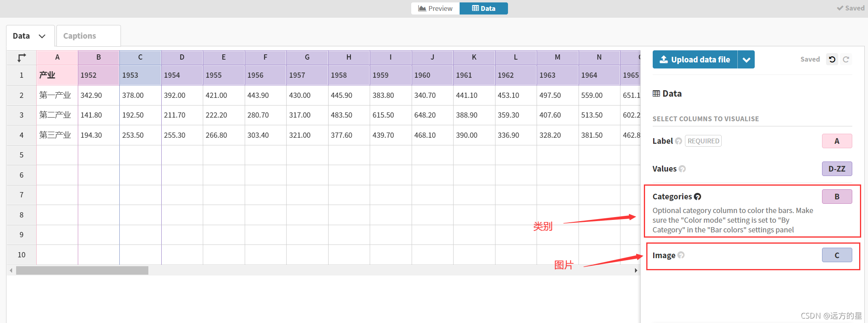Click cell containing 产业
Screen dimensions: 868x323
click(57, 75)
